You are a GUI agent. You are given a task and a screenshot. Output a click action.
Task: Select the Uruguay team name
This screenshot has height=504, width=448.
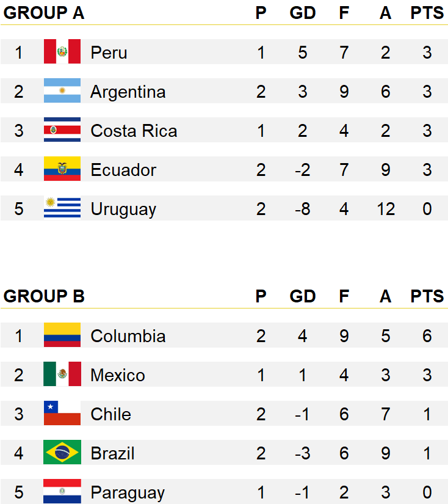coord(123,210)
